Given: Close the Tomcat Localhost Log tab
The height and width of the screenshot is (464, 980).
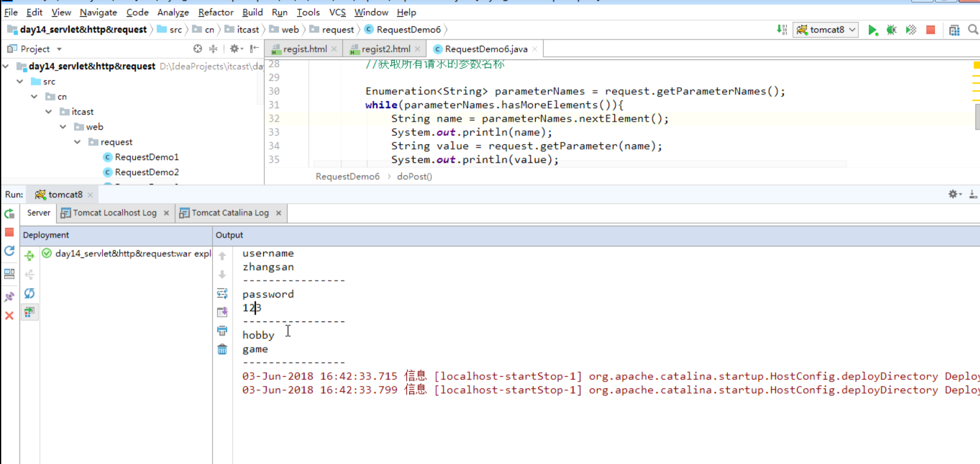Looking at the screenshot, I should pos(166,213).
